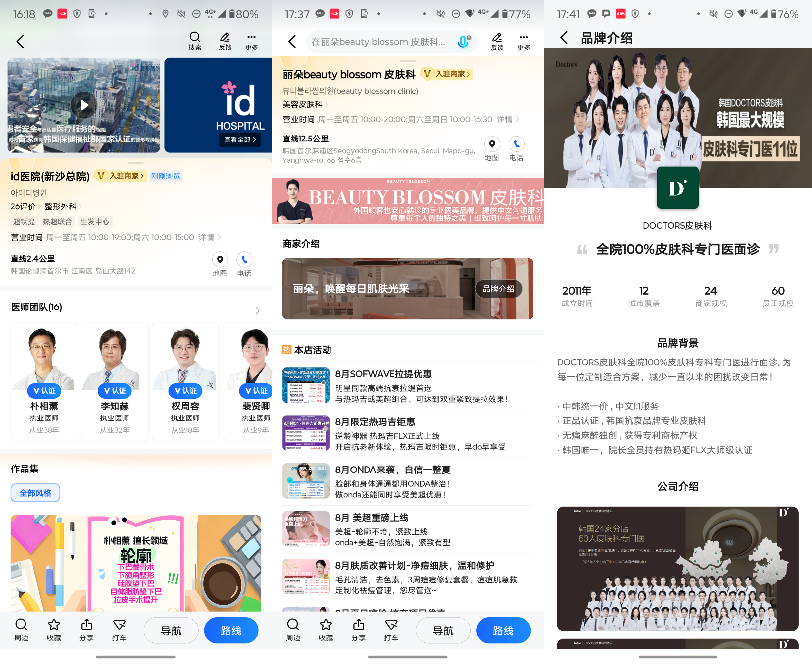Tap 反馈 icon on 丽朵 screen
Screen dimensions: 812x665
coord(497,41)
